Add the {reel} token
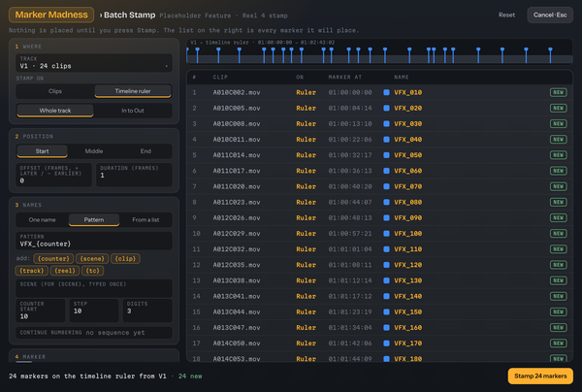 tap(65, 271)
